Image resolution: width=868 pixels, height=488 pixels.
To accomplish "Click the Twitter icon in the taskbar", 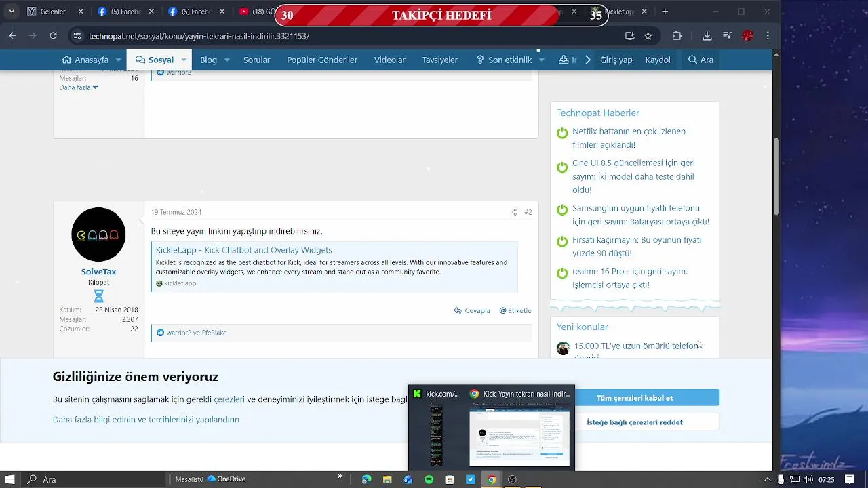I will pos(471,479).
